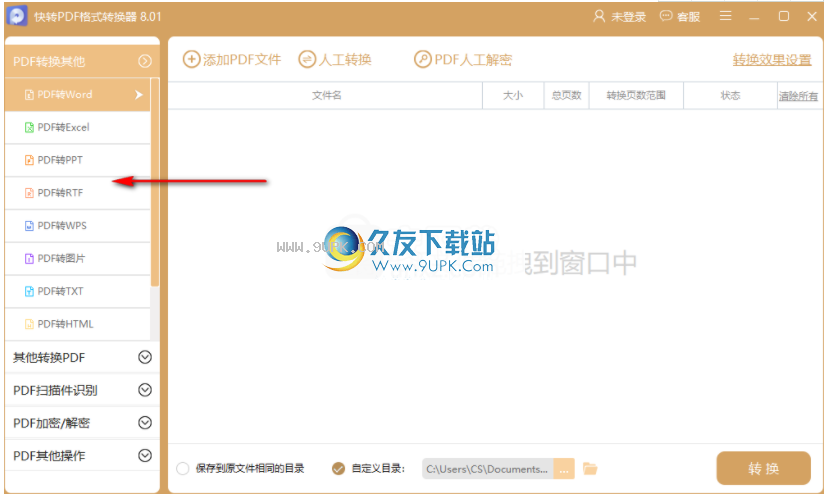
Task: Click the PDF转PPT orange file icon
Action: [x=29, y=160]
